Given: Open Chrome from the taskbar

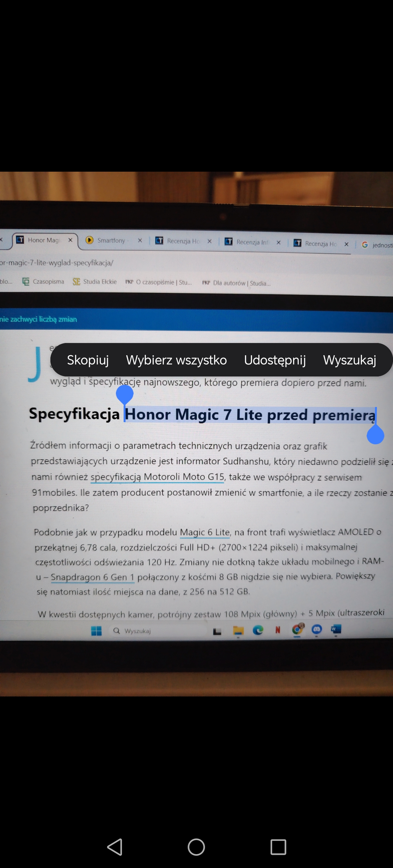Looking at the screenshot, I should point(297,629).
